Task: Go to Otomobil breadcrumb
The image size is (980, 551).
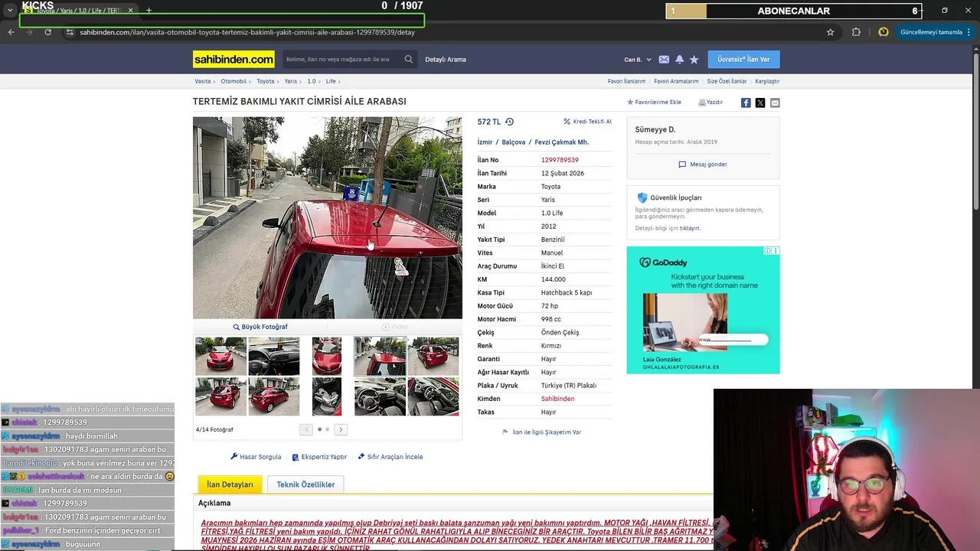Action: 234,81
